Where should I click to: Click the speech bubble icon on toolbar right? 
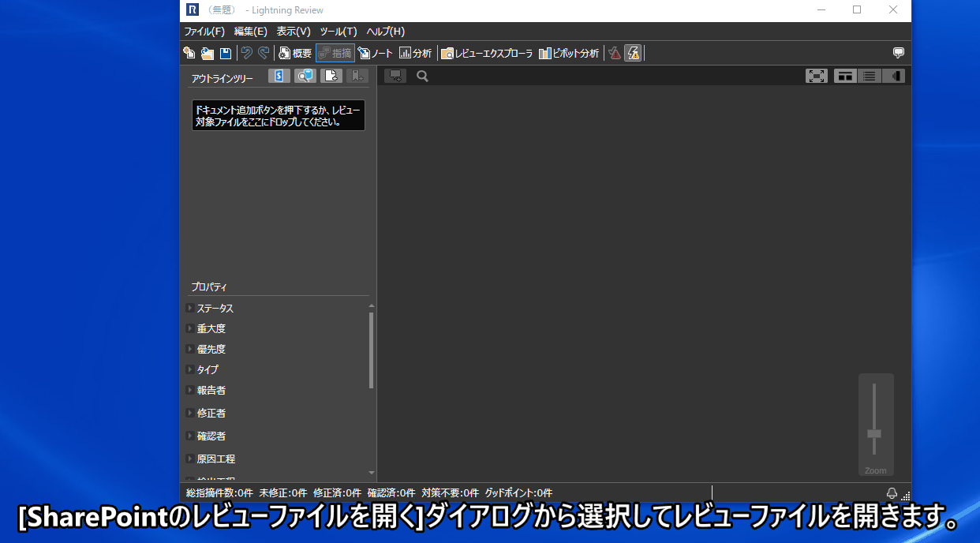pyautogui.click(x=898, y=53)
